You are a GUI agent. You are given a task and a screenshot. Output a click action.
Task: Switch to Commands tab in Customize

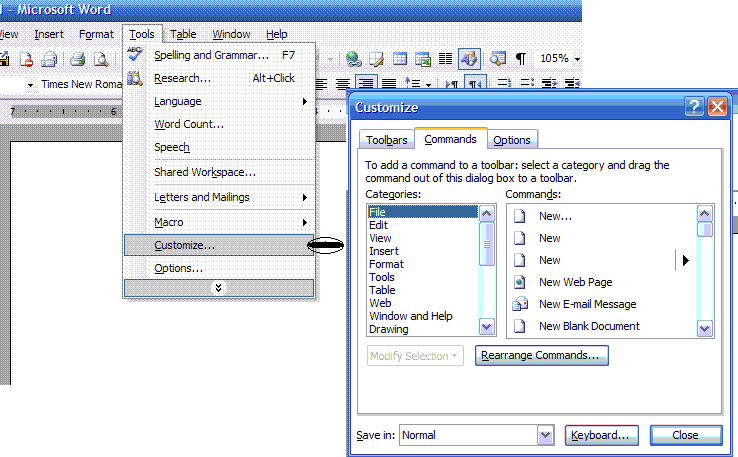click(450, 139)
